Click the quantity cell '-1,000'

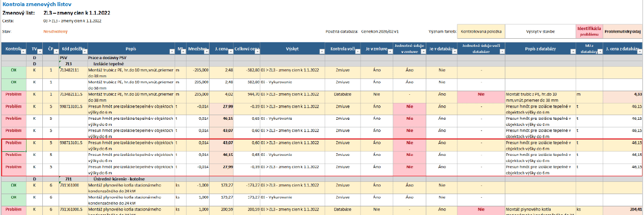coord(198,187)
